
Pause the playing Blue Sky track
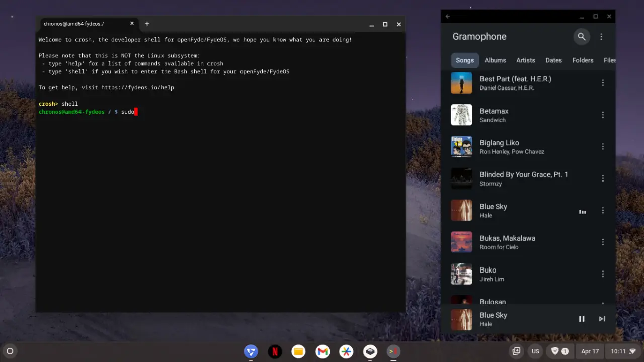582,319
